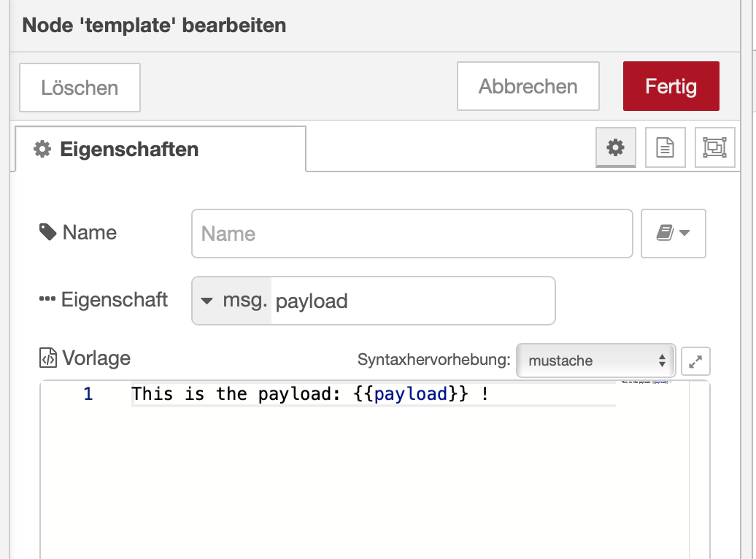Expand the template editor to full size
The height and width of the screenshot is (559, 756).
click(x=695, y=361)
